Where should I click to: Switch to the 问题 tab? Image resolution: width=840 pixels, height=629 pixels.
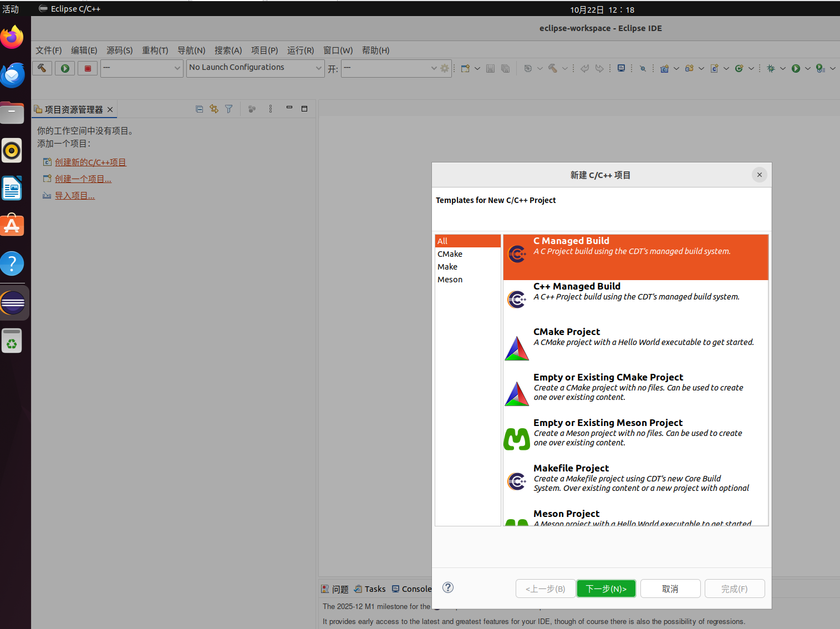335,589
